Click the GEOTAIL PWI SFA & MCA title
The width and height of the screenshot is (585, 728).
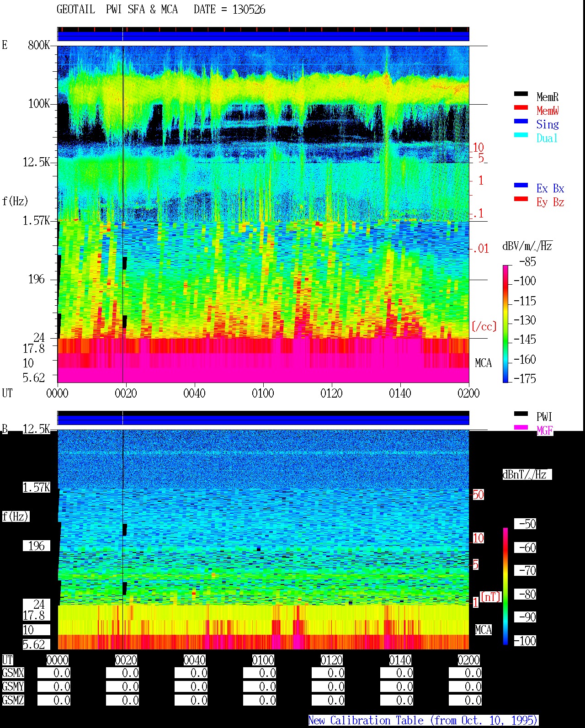click(x=117, y=10)
